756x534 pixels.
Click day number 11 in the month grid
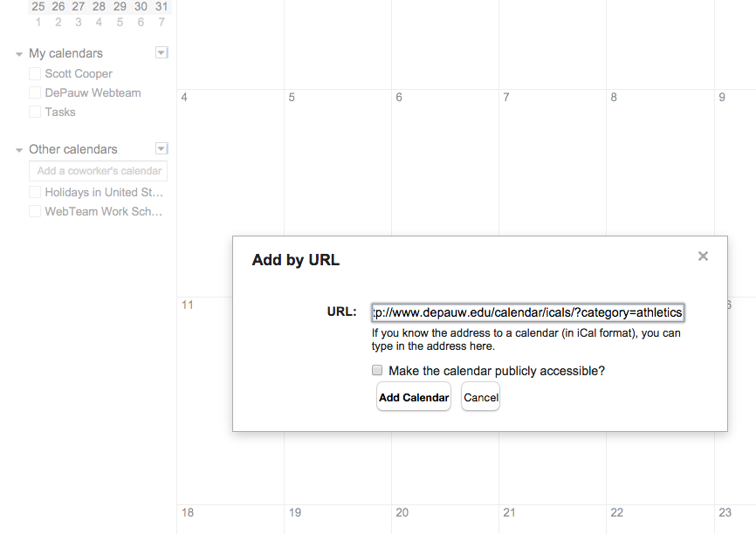point(188,305)
